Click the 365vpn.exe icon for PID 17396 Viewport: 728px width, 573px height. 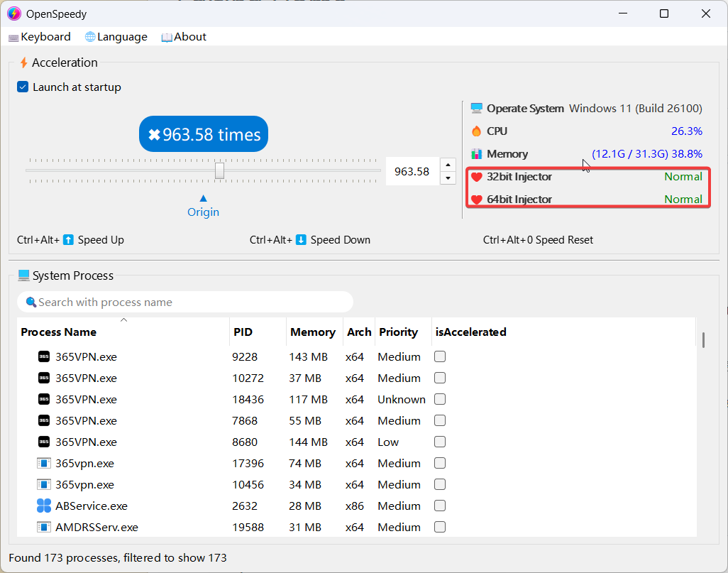[44, 463]
